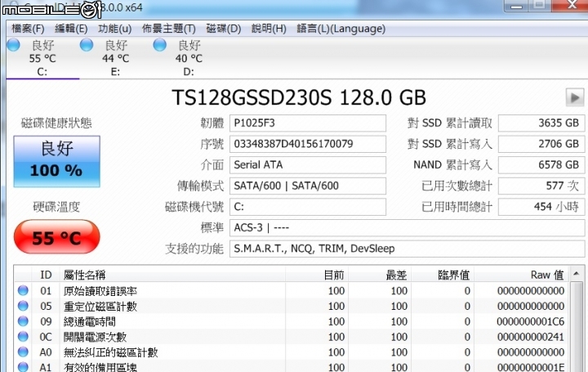Click the interface field Serial ATA

308,165
